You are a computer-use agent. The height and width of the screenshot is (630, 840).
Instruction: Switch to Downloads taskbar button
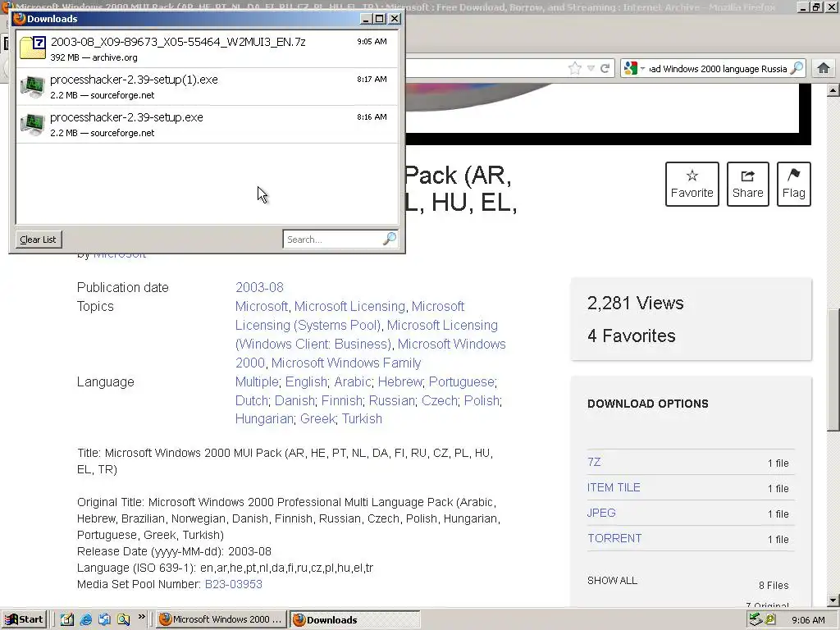pos(354,619)
